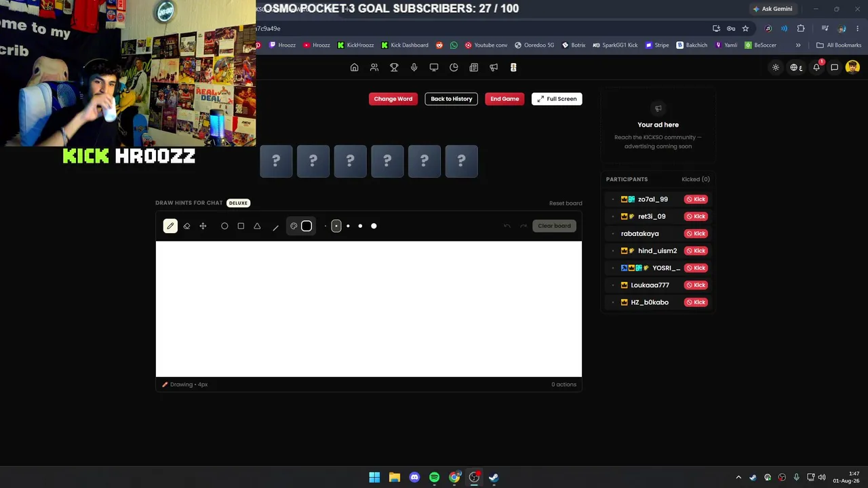Open the pie chart stats icon
Image resolution: width=868 pixels, height=488 pixels.
tap(454, 67)
